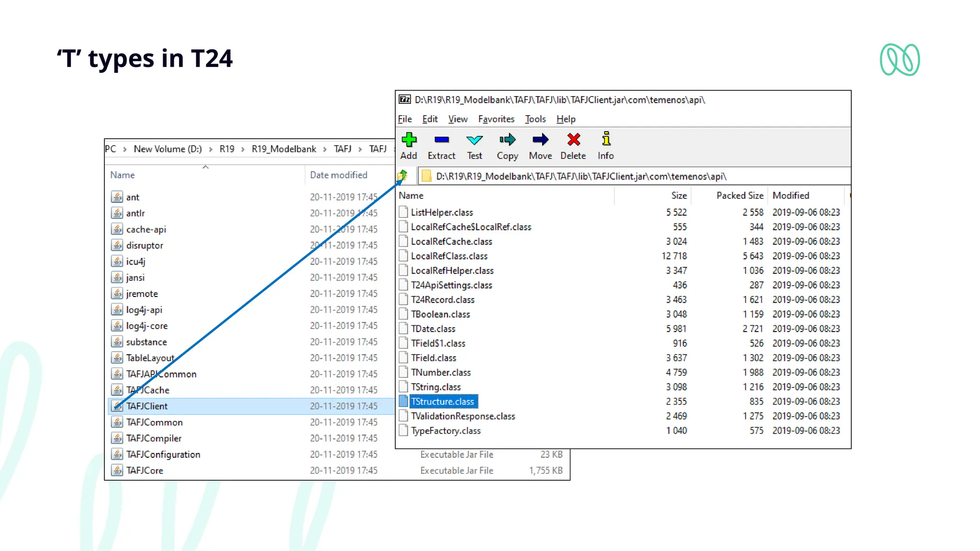The height and width of the screenshot is (551, 980).
Task: Open the Favorites menu
Action: click(496, 119)
